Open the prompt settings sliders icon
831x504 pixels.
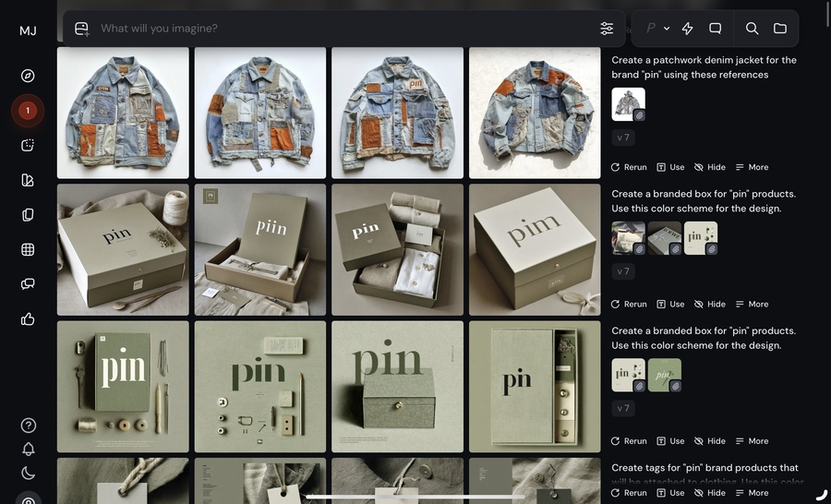point(607,29)
